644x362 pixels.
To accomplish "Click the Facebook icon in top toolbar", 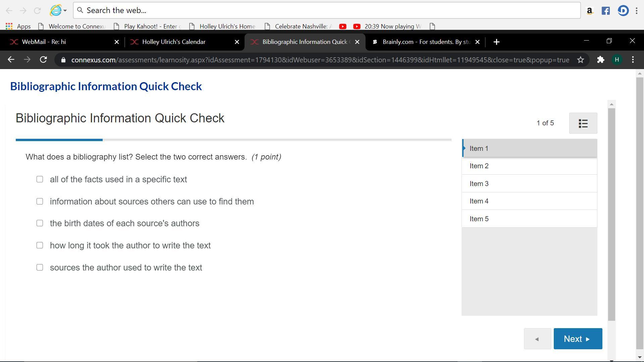I will pyautogui.click(x=605, y=11).
